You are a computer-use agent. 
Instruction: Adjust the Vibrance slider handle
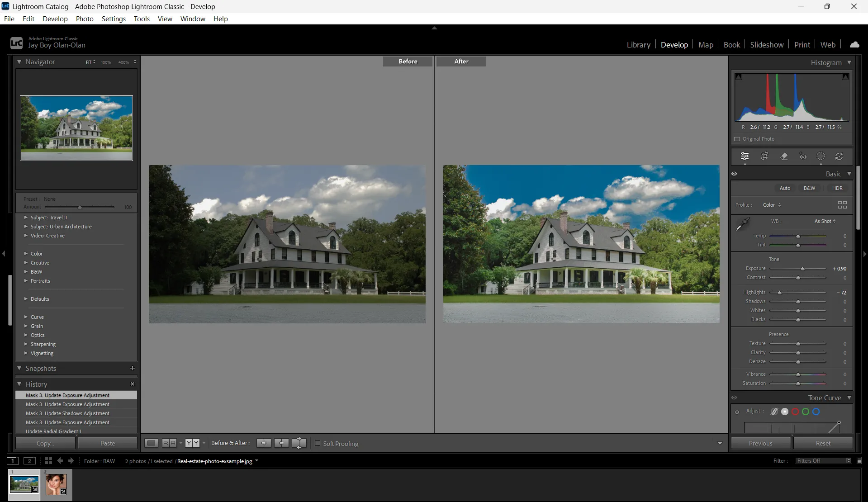click(798, 374)
